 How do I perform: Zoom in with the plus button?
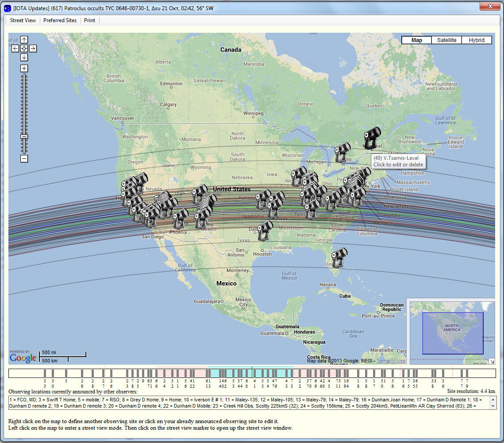tap(24, 69)
